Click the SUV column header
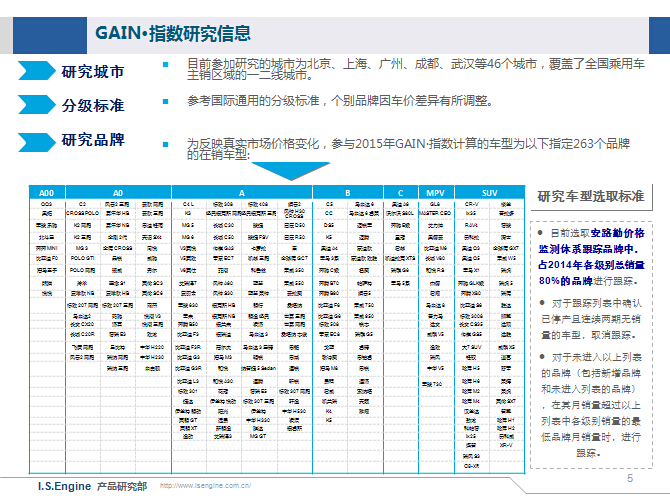 tap(489, 193)
